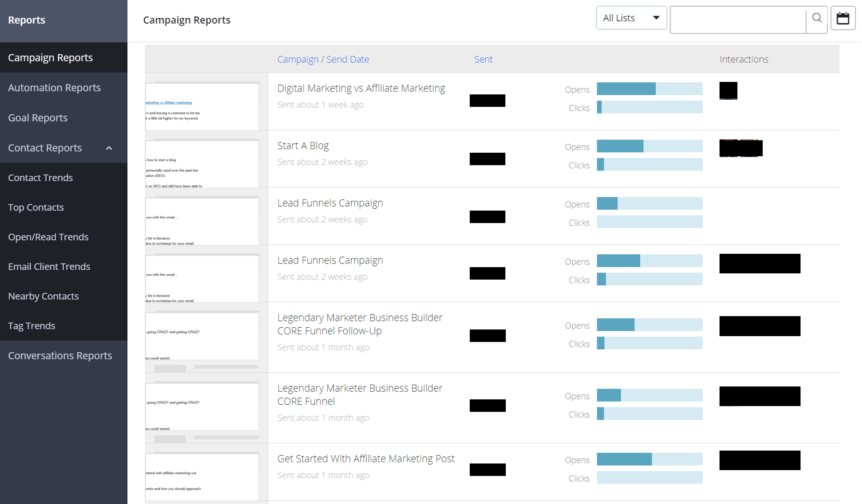
Task: Click into the campaign search field
Action: pyautogui.click(x=738, y=20)
